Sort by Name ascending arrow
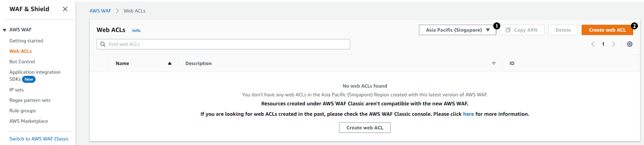 169,63
